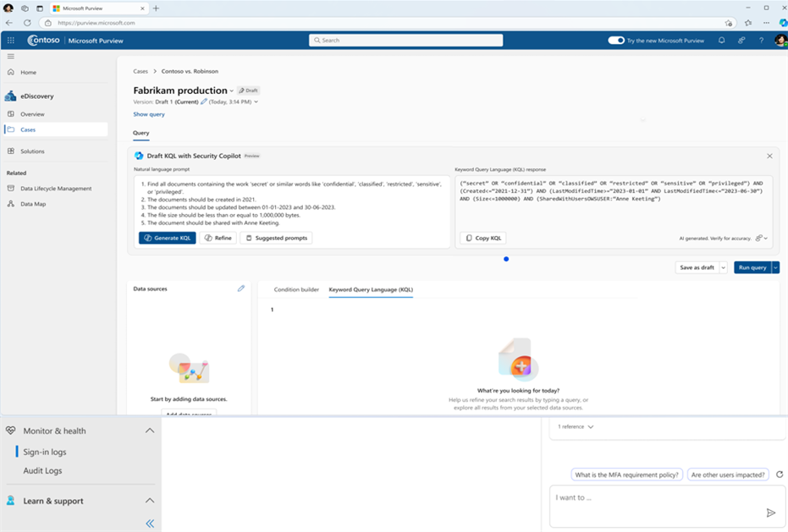This screenshot has height=532, width=788.
Task: Open Sign-in logs item
Action: coord(45,452)
